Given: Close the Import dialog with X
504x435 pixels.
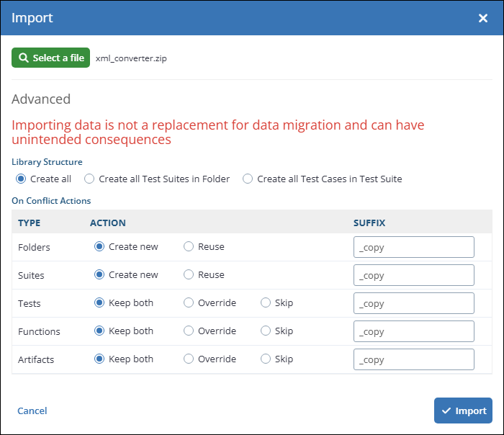Looking at the screenshot, I should click(483, 18).
